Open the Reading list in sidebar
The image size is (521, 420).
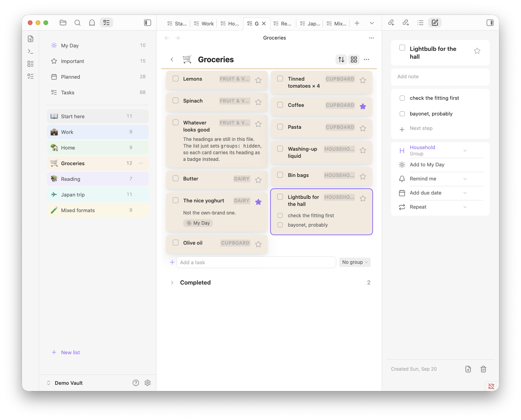[98, 179]
